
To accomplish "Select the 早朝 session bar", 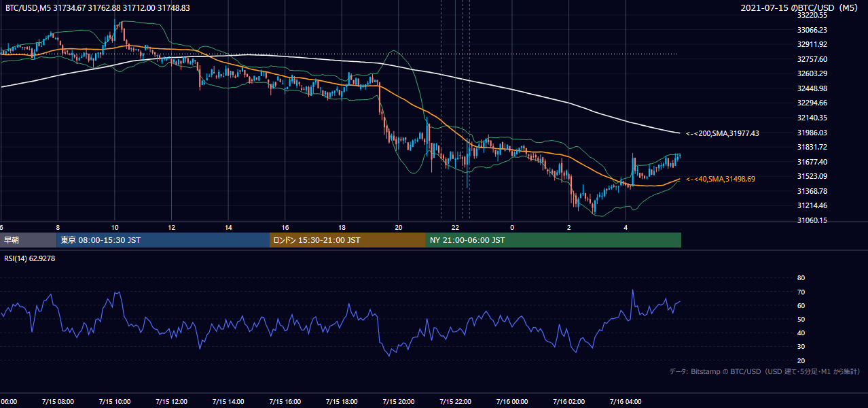I will click(28, 240).
